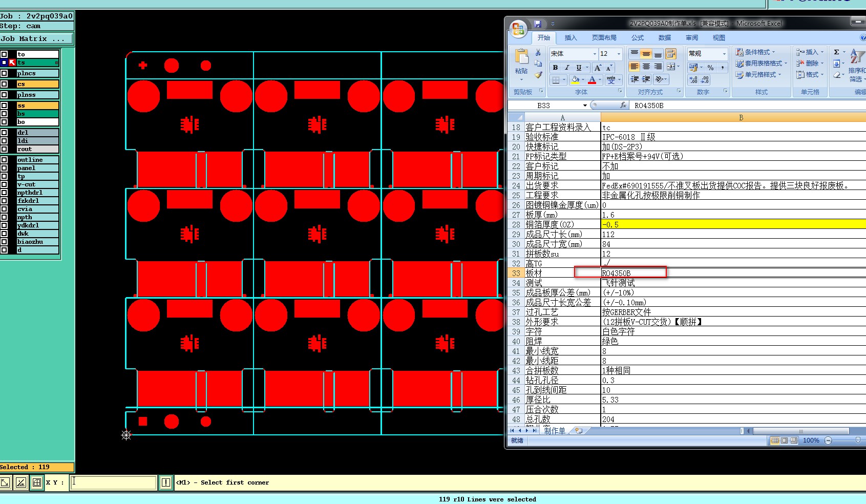866x504 pixels.
Task: Click the increase decimal icon
Action: 693,80
